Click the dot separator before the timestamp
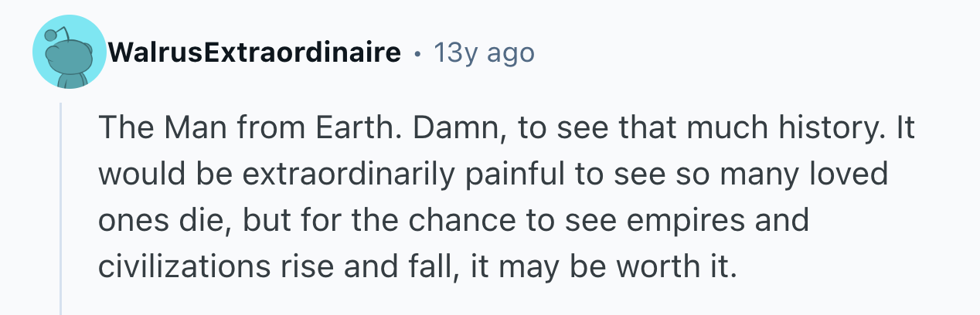The image size is (980, 315). tap(417, 53)
